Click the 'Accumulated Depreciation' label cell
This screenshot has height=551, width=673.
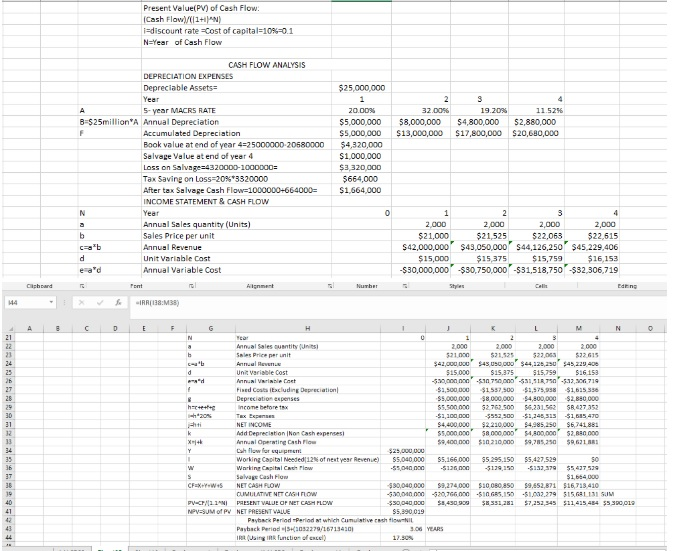pos(191,133)
